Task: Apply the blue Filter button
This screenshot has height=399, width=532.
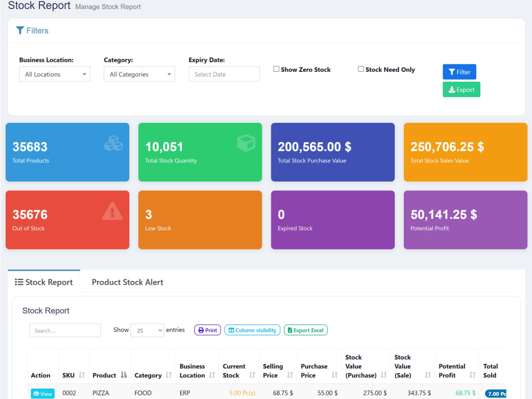Action: tap(460, 72)
